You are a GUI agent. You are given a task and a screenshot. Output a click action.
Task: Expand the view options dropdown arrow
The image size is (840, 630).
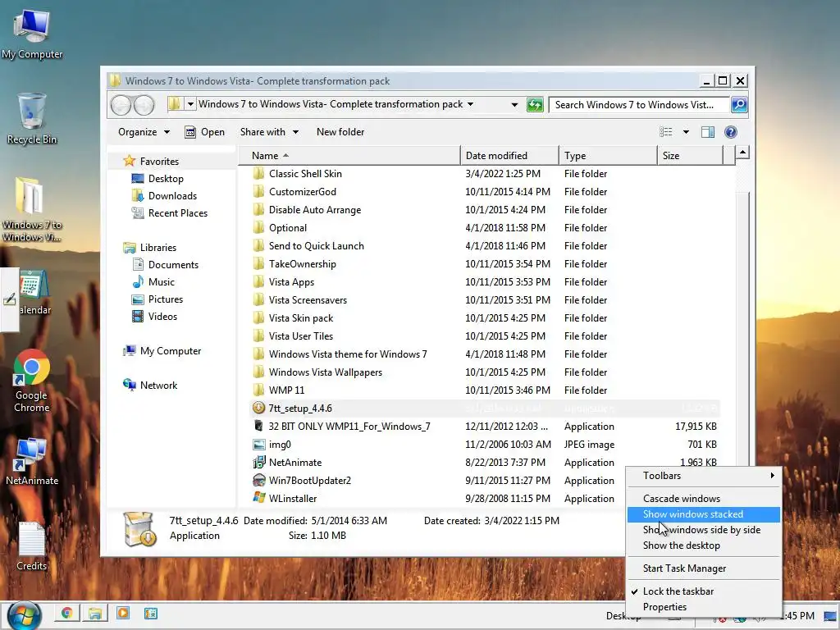click(686, 132)
